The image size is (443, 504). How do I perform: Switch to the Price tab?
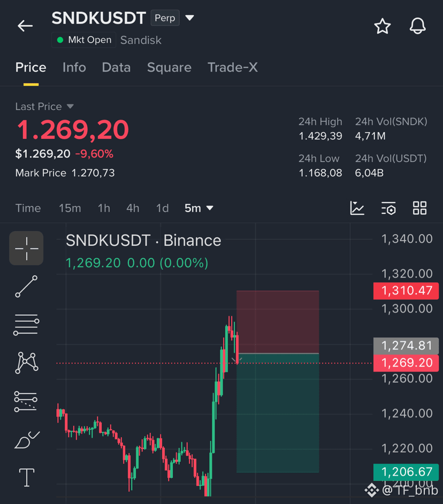click(31, 67)
